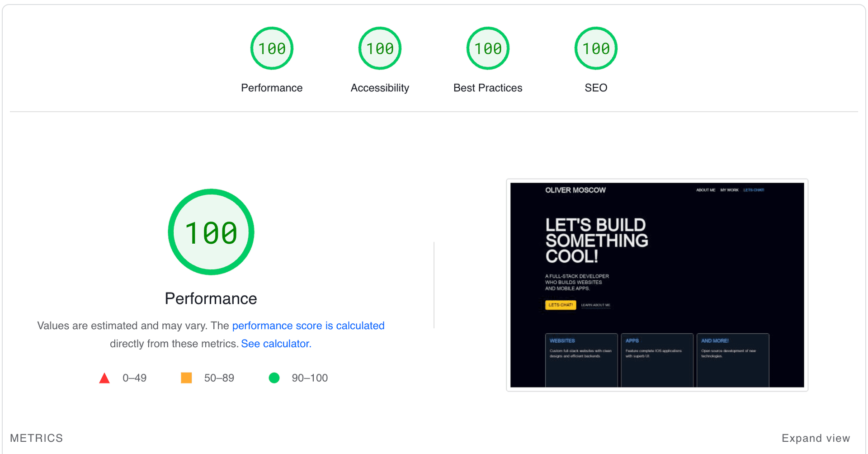This screenshot has width=868, height=454.
Task: Click the METRICS section heading
Action: (37, 438)
